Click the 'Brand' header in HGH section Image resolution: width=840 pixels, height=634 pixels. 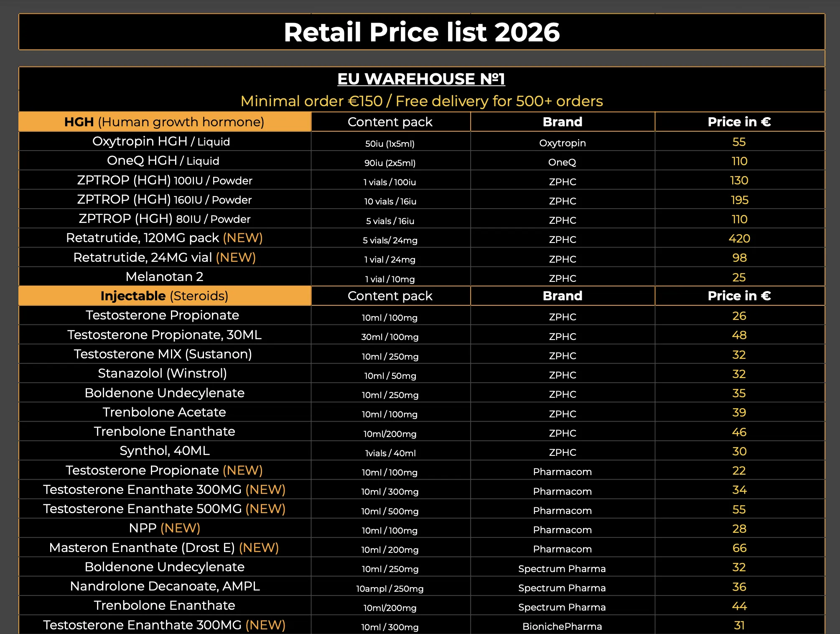pyautogui.click(x=563, y=122)
